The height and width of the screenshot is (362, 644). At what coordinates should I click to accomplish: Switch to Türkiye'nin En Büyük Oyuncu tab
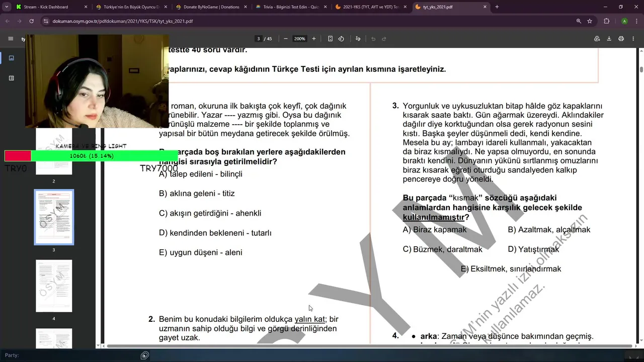(x=131, y=7)
